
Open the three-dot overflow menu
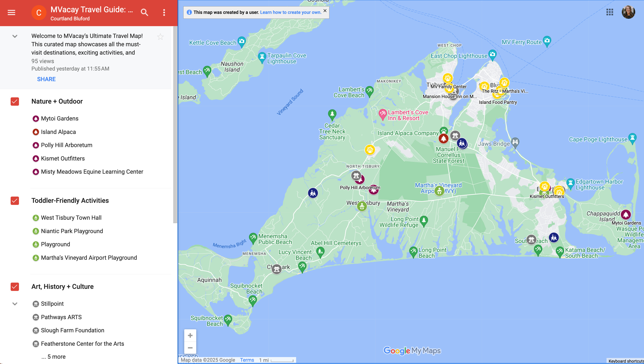(164, 12)
